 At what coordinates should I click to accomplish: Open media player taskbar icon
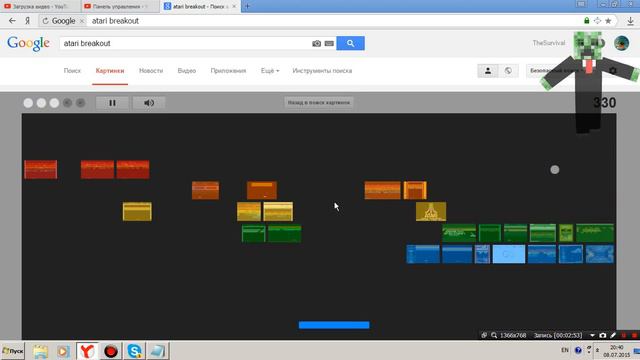(x=63, y=351)
